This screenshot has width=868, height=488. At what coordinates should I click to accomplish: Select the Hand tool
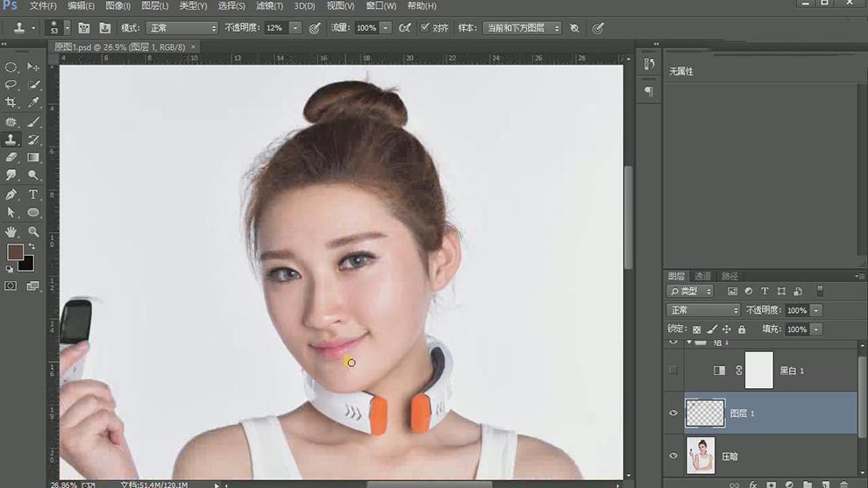pyautogui.click(x=11, y=231)
